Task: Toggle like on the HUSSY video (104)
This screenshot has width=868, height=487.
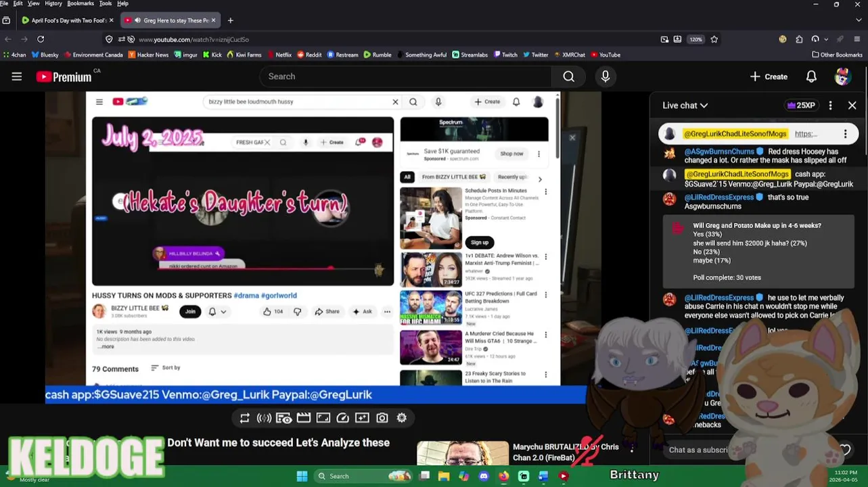Action: tap(273, 312)
